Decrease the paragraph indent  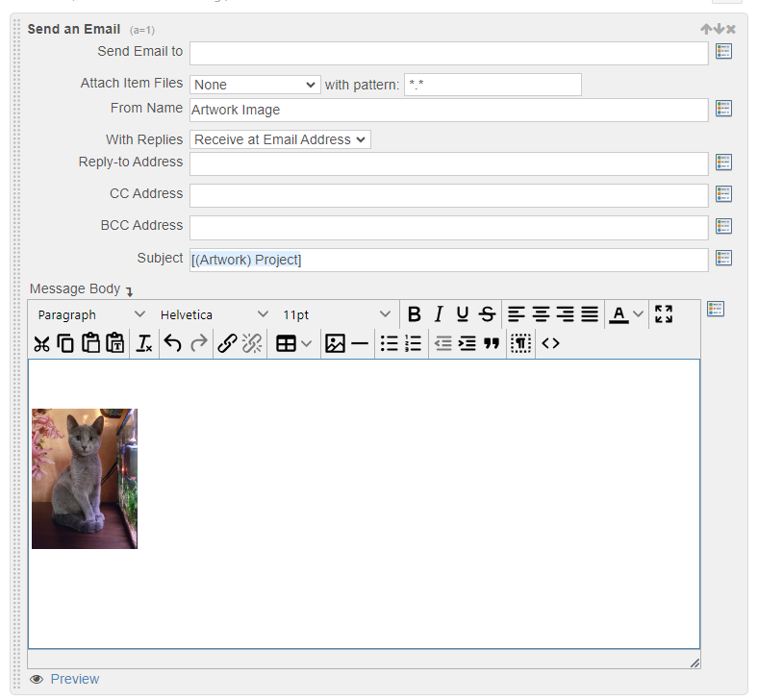point(442,344)
